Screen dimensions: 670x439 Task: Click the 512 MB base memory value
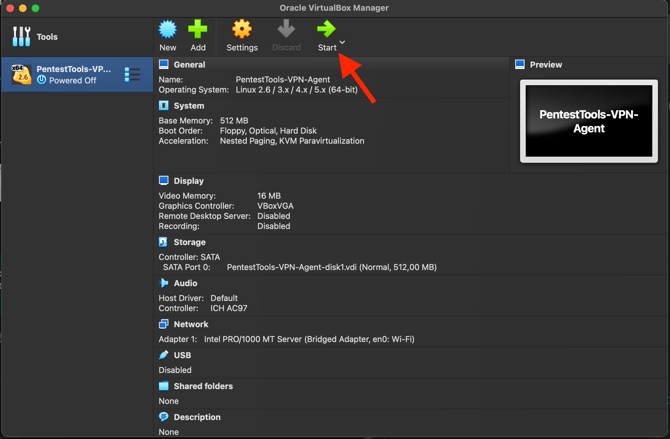pyautogui.click(x=234, y=121)
